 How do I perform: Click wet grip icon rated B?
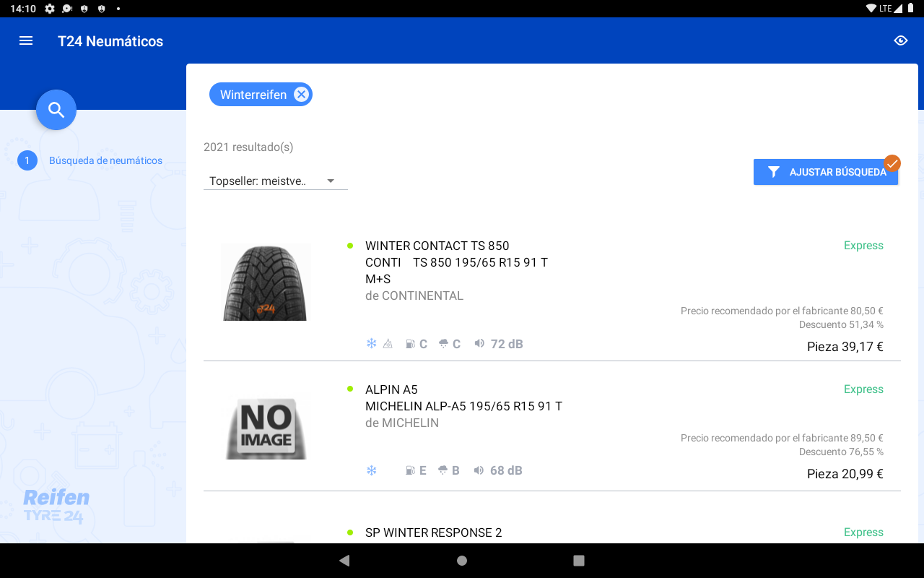tap(443, 470)
